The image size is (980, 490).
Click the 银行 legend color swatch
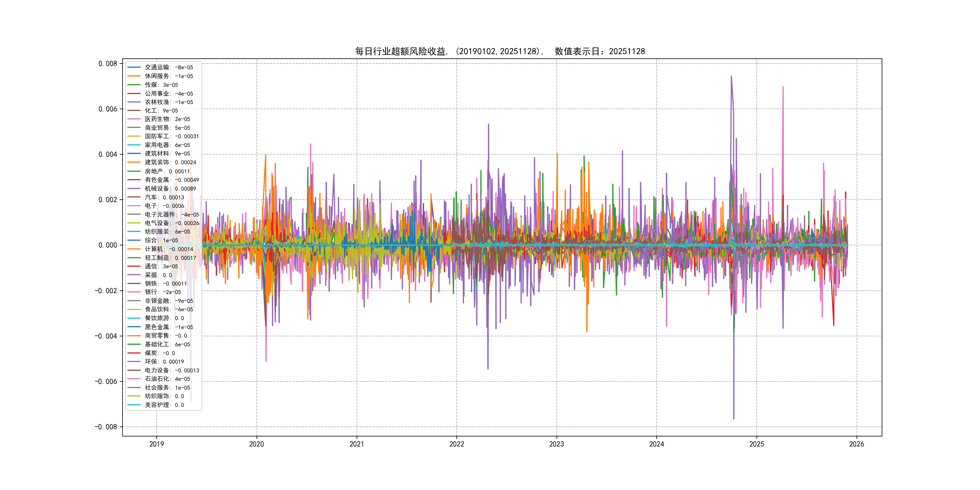134,292
